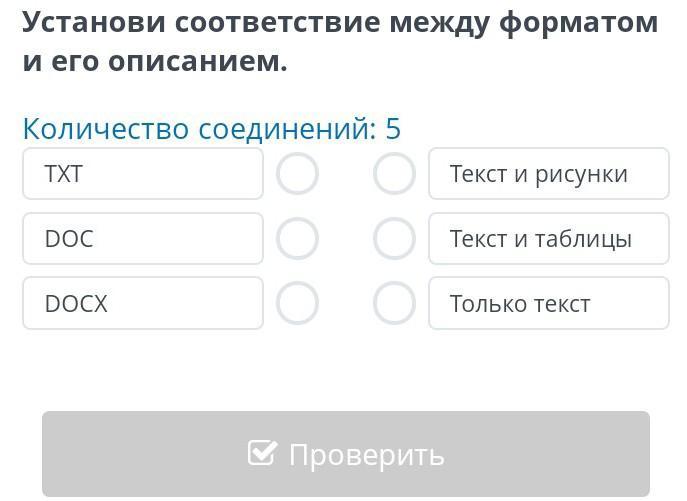
Task: Click the TXT format box
Action: pos(143,174)
